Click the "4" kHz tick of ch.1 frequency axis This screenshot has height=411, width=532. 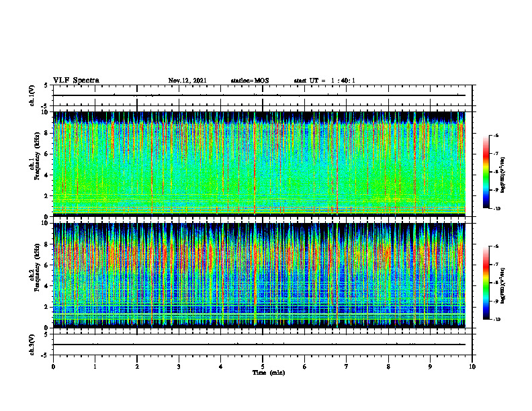pos(47,175)
